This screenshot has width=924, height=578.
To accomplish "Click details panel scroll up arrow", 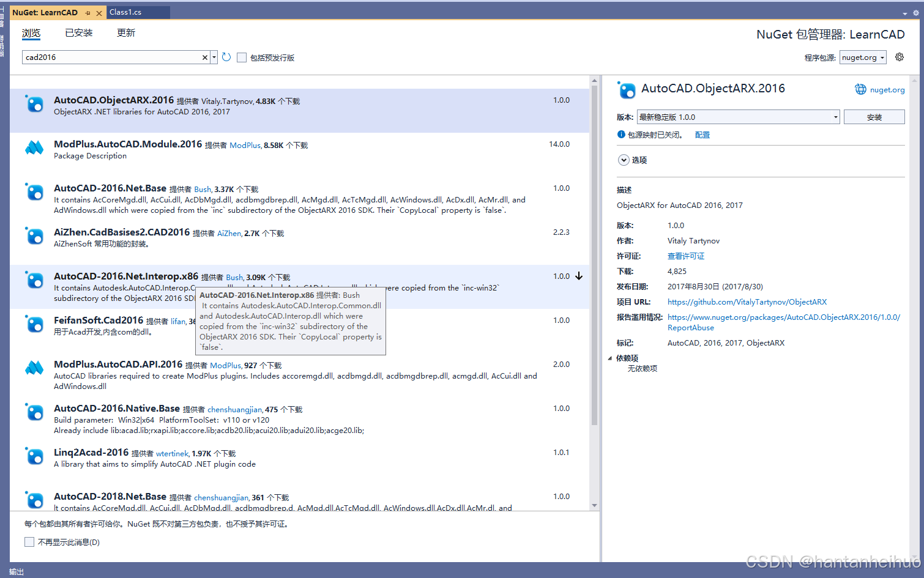I will pyautogui.click(x=915, y=81).
